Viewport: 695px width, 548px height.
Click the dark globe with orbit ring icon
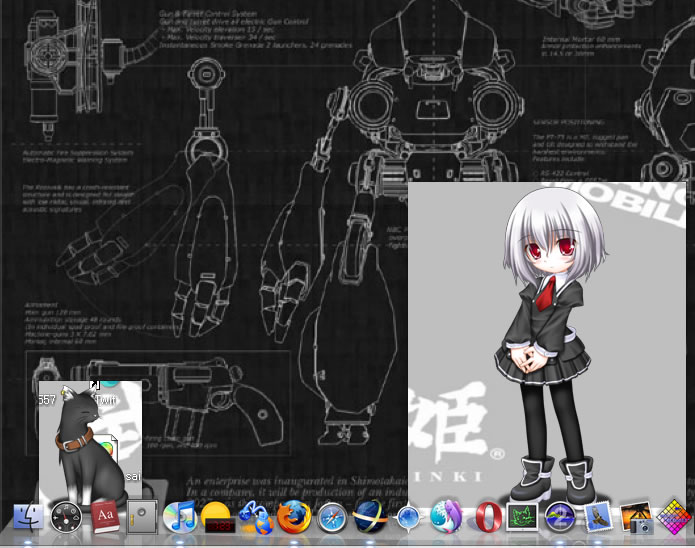[x=370, y=517]
